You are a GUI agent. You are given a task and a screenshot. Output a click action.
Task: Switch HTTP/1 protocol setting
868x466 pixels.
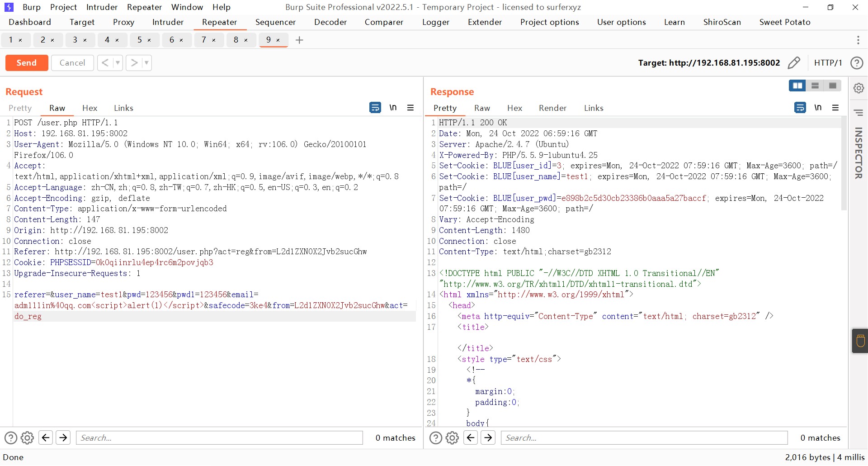828,63
